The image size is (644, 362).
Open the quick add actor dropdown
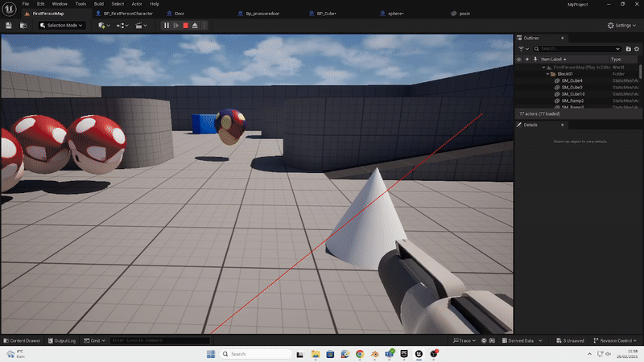tap(104, 26)
